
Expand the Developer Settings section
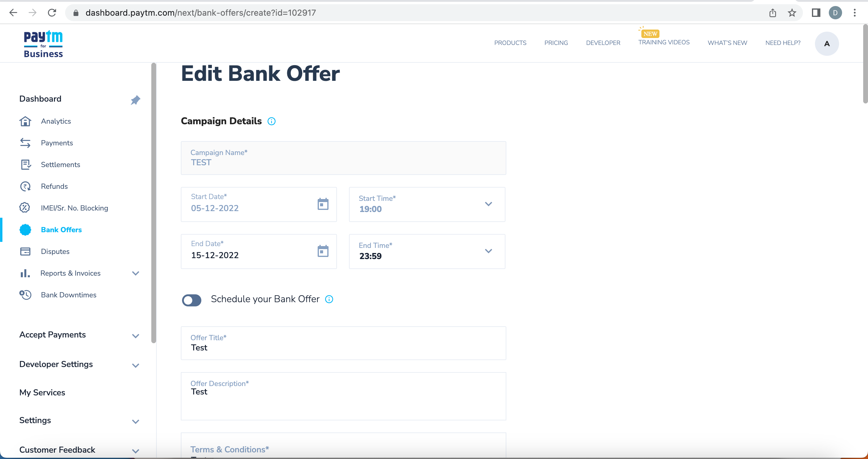[x=135, y=365]
